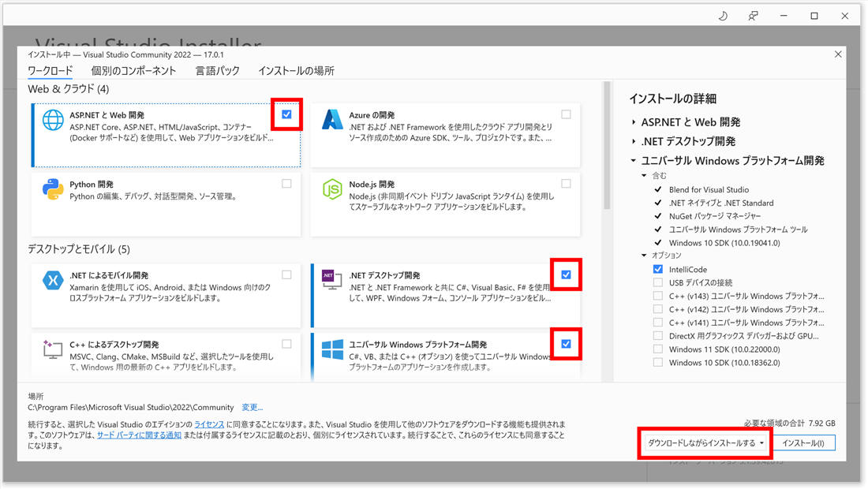Select the Blend for Visual Studio item
This screenshot has height=489, width=868.
coord(709,190)
